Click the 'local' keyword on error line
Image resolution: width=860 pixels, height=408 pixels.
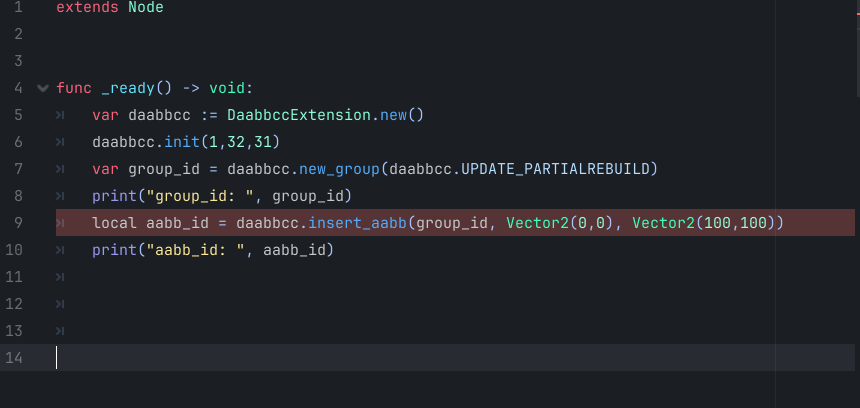(114, 223)
